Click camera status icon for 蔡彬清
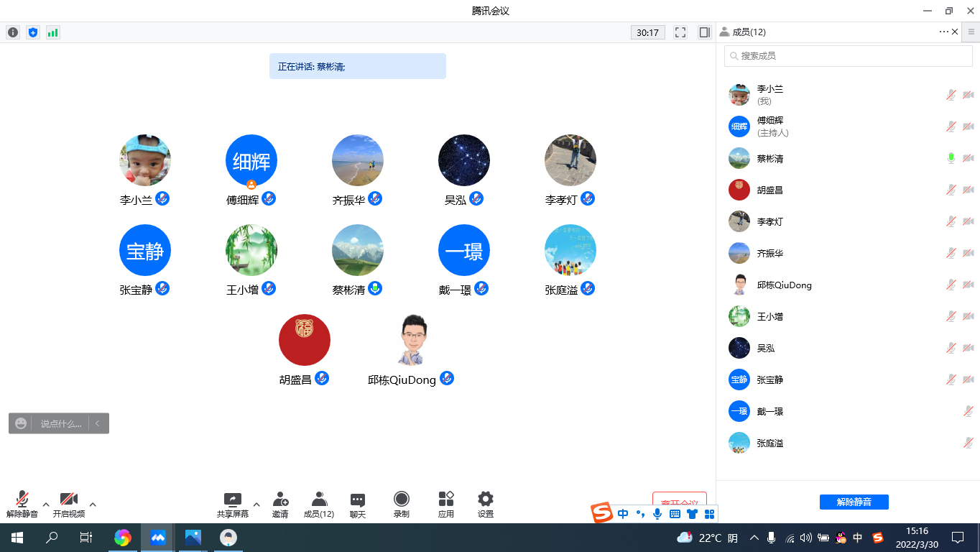 point(968,158)
